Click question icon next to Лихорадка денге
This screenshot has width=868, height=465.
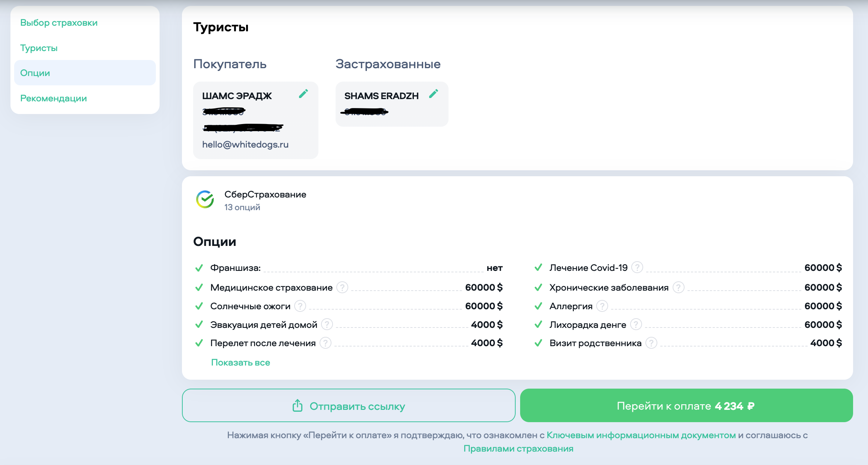click(x=636, y=325)
